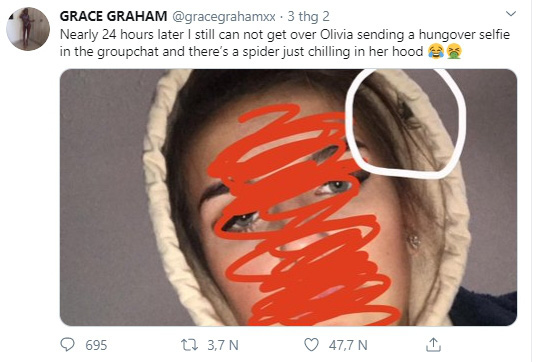The image size is (537, 362).
Task: Click the spider inside the white circle
Action: coord(407,113)
